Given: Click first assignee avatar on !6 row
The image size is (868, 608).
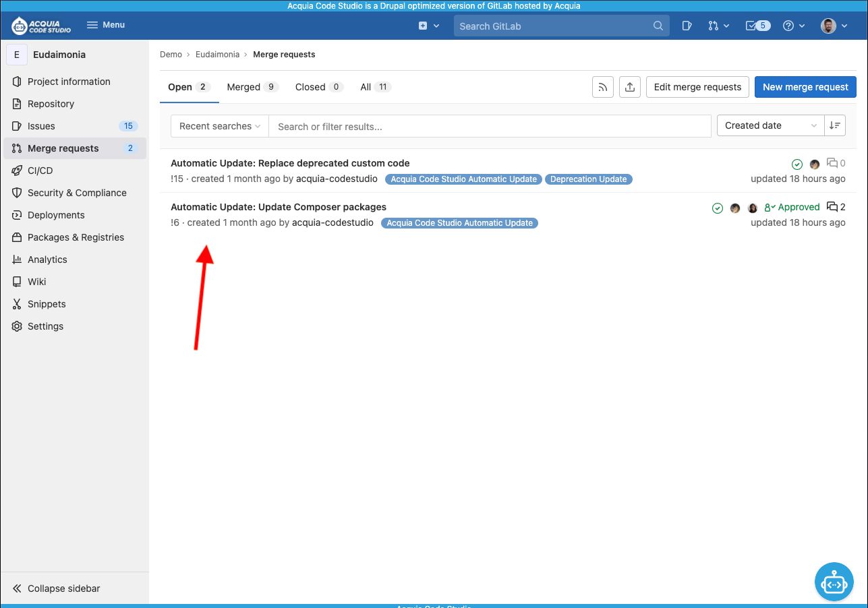Looking at the screenshot, I should 735,208.
